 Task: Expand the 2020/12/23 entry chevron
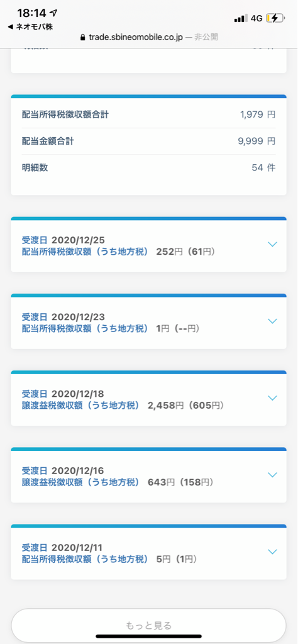(272, 321)
